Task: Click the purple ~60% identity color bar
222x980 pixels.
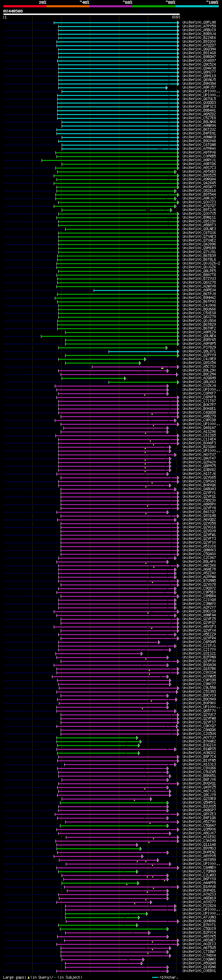Action: 111,6
